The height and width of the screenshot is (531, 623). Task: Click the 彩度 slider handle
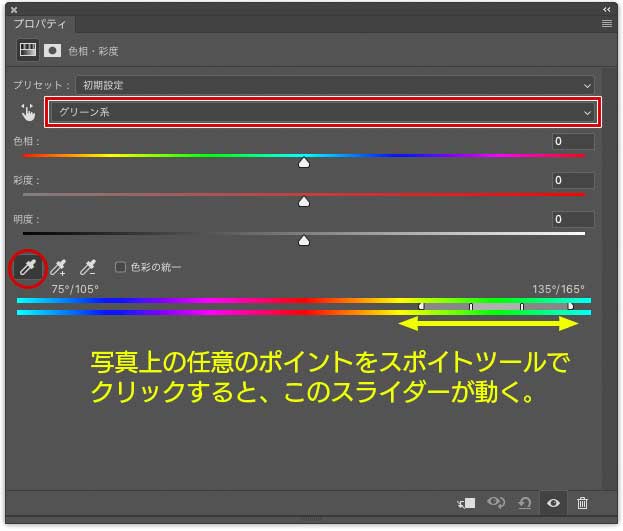(x=304, y=202)
